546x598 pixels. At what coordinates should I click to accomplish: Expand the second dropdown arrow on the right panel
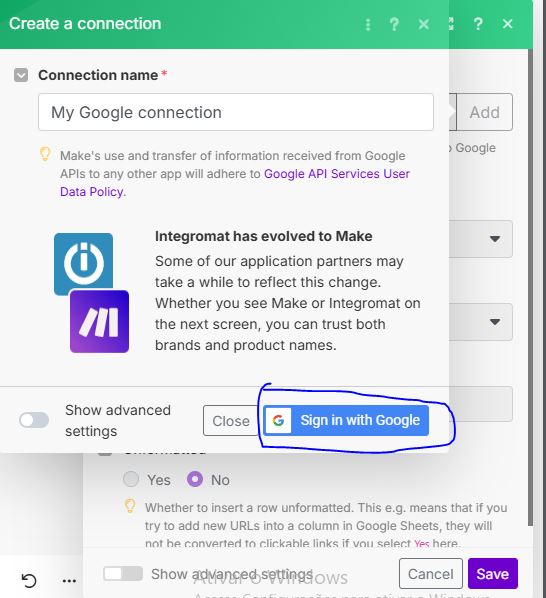pos(495,322)
